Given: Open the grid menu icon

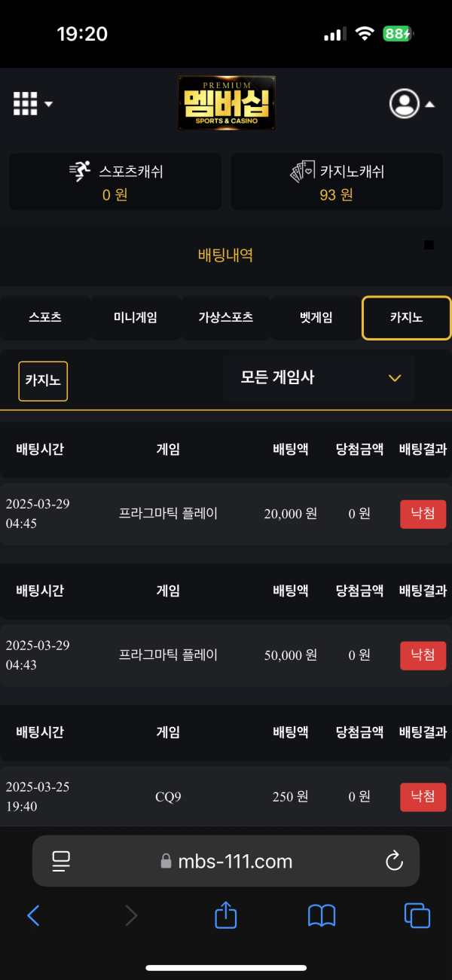Looking at the screenshot, I should 26,104.
